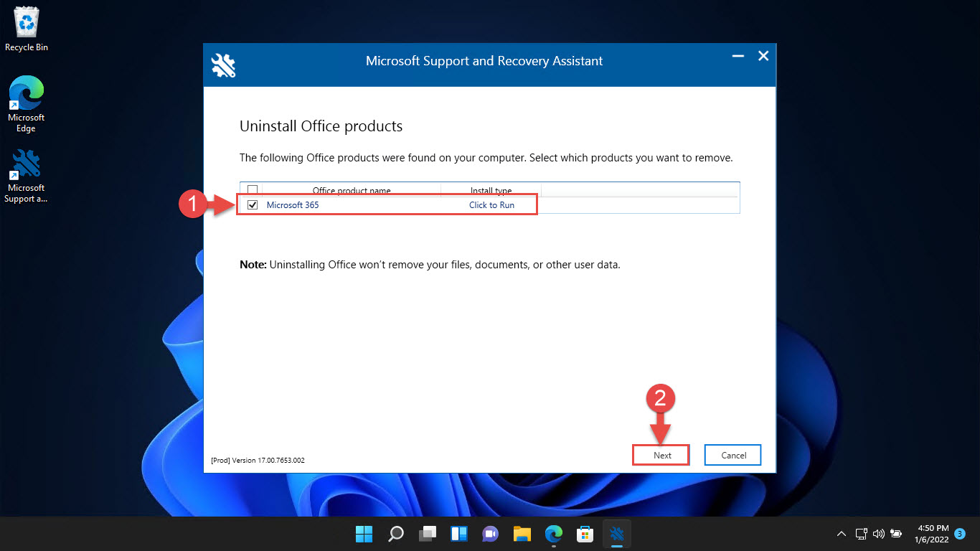Screen dimensions: 980x551
Task: Sort by Office product name column header
Action: 352,191
